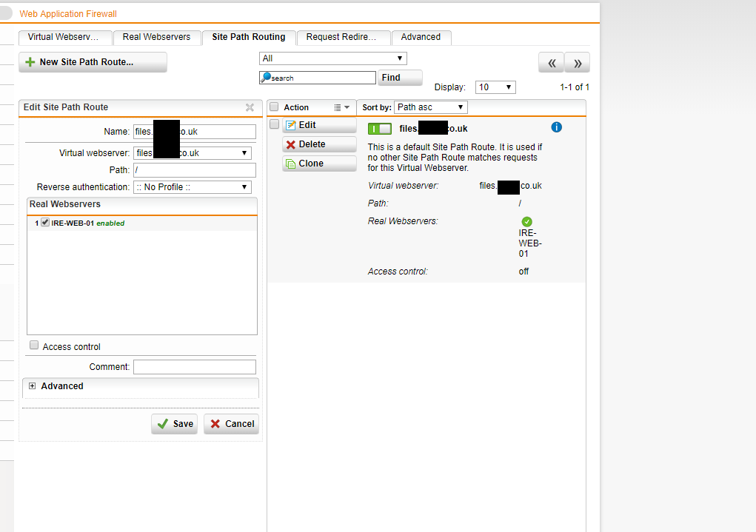Go to previous page using double-left arrow
756x532 pixels.
(551, 63)
